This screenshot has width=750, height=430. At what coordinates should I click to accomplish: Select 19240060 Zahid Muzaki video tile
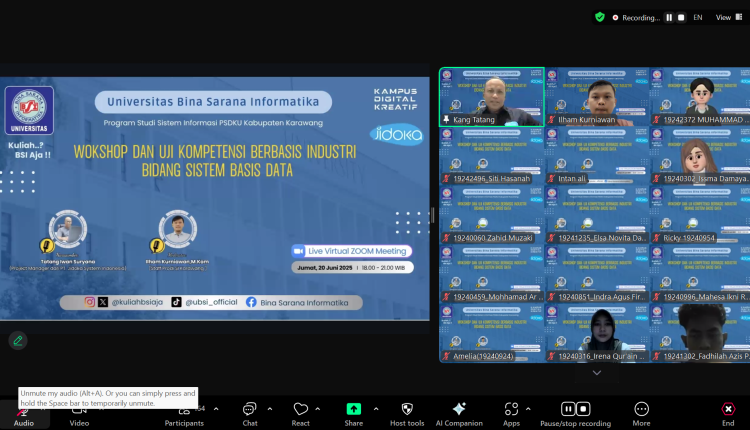coord(492,215)
